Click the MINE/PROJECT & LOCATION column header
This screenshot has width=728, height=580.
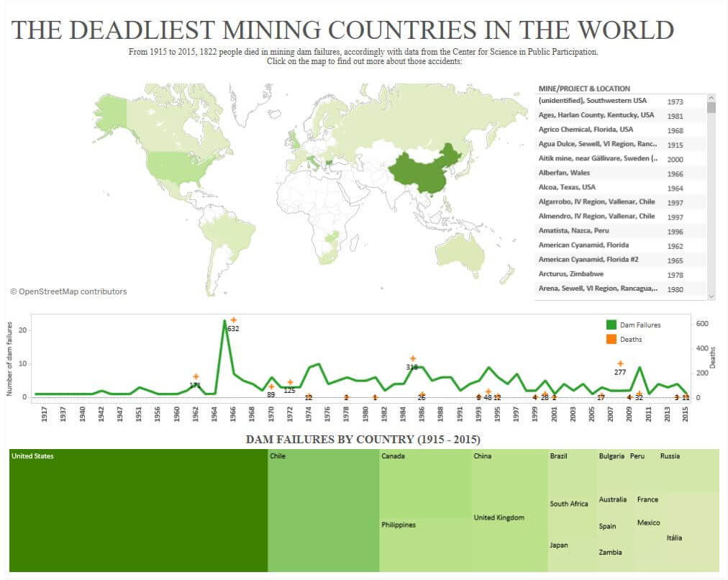(584, 89)
